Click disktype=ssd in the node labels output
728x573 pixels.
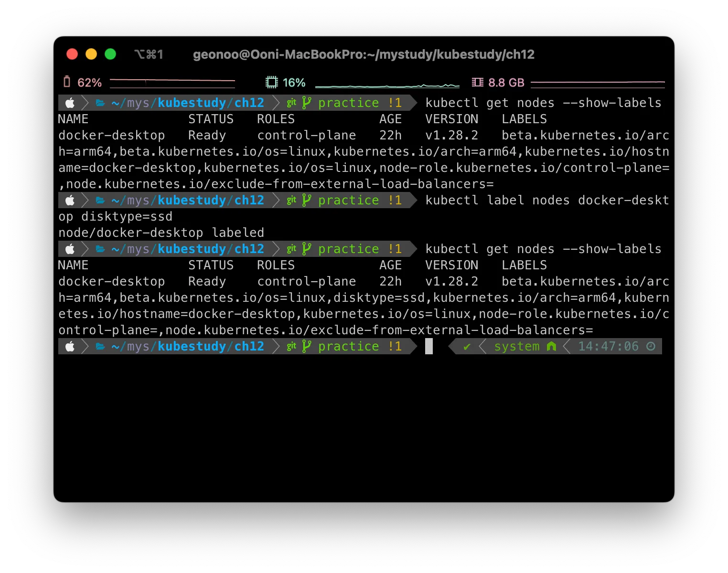pos(379,298)
